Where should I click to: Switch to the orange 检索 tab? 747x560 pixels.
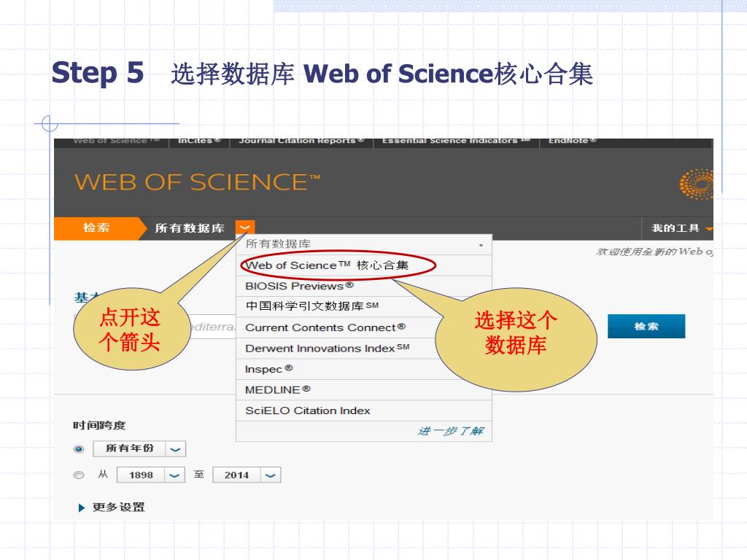click(x=97, y=228)
